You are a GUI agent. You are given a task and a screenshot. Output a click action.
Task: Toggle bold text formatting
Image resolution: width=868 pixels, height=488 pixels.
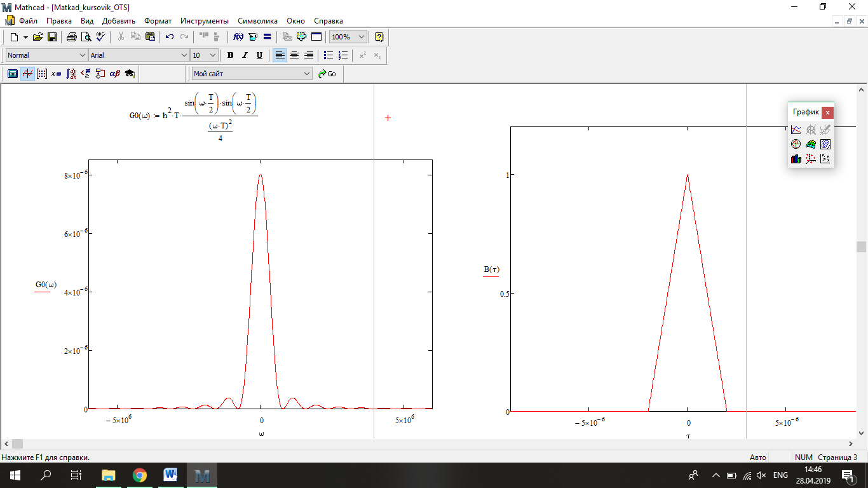pyautogui.click(x=230, y=55)
